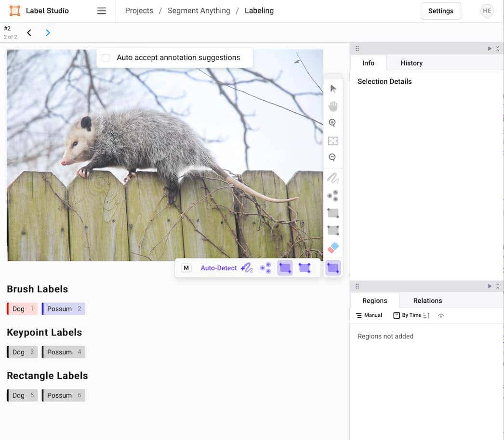
Task: Click the fit-image-to-screen icon
Action: pyautogui.click(x=333, y=141)
